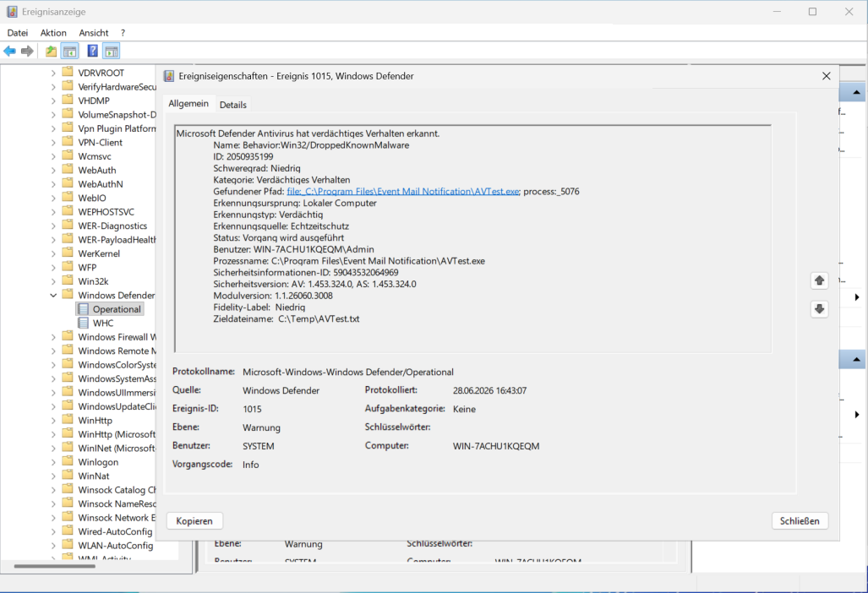868x593 pixels.
Task: Expand upper action pane submenu arrow
Action: [857, 297]
